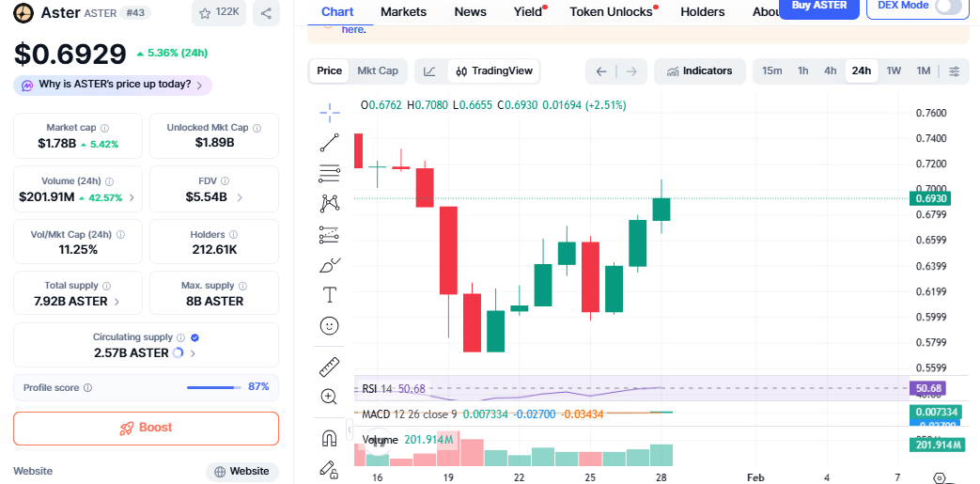Open the Token Unlocks tab
The height and width of the screenshot is (484, 980).
pyautogui.click(x=611, y=11)
